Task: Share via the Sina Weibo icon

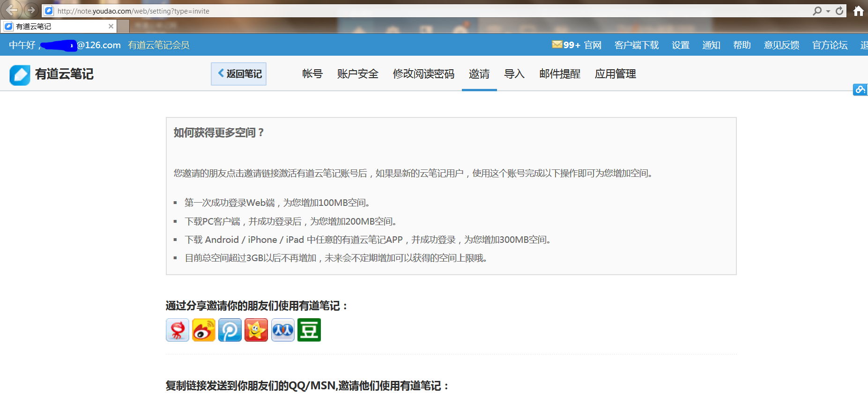Action: click(x=204, y=330)
